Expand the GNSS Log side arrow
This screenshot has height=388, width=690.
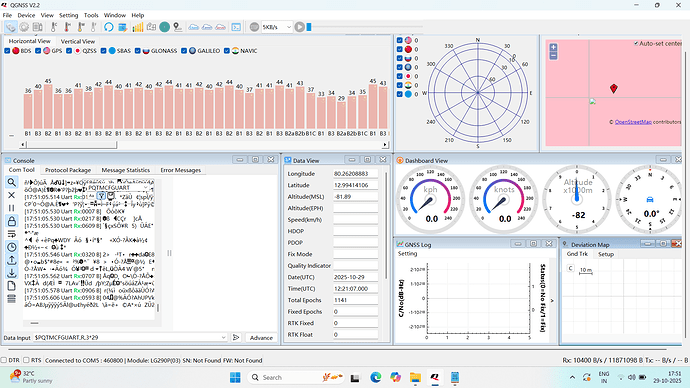pos(552,300)
